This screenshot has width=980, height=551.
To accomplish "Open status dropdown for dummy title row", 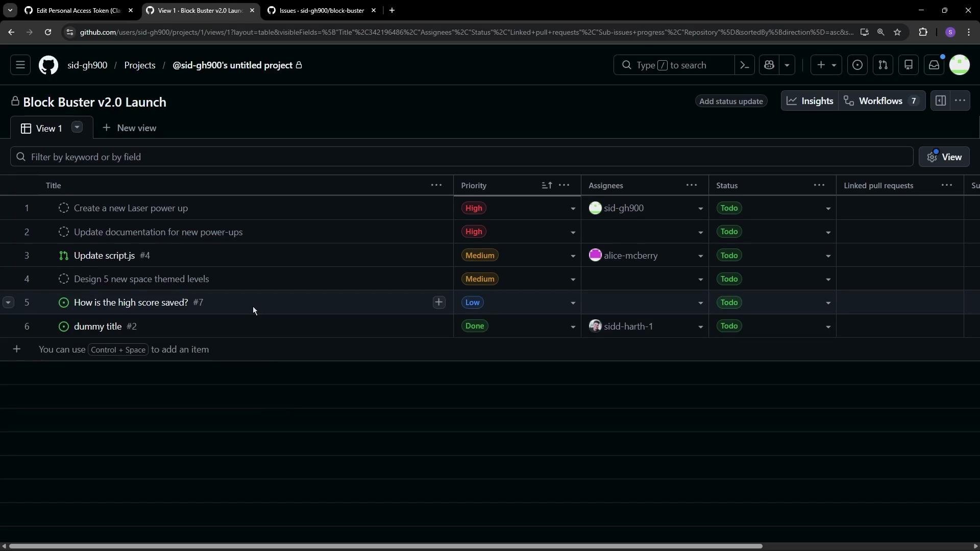I will (828, 327).
